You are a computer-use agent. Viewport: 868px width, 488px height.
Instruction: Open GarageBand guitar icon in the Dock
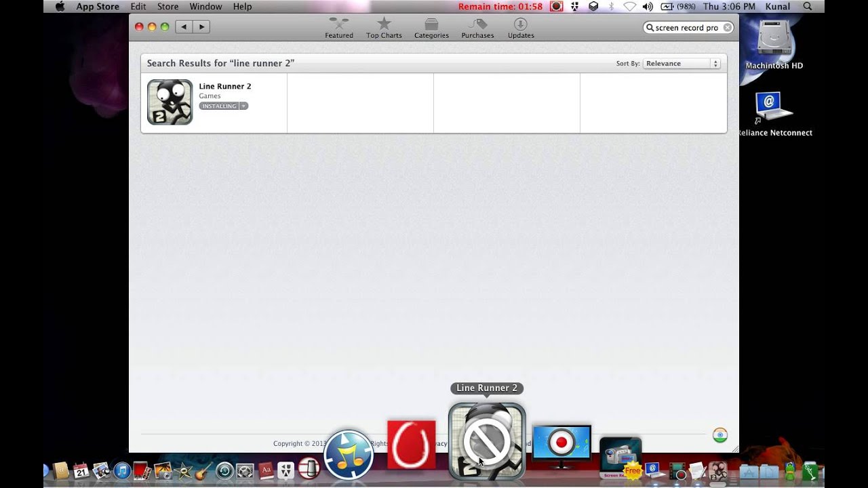(204, 470)
